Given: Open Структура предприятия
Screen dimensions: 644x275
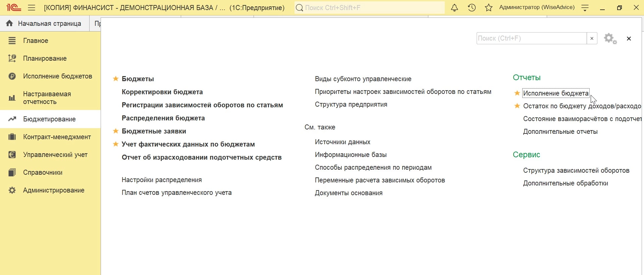Looking at the screenshot, I should pos(351,104).
